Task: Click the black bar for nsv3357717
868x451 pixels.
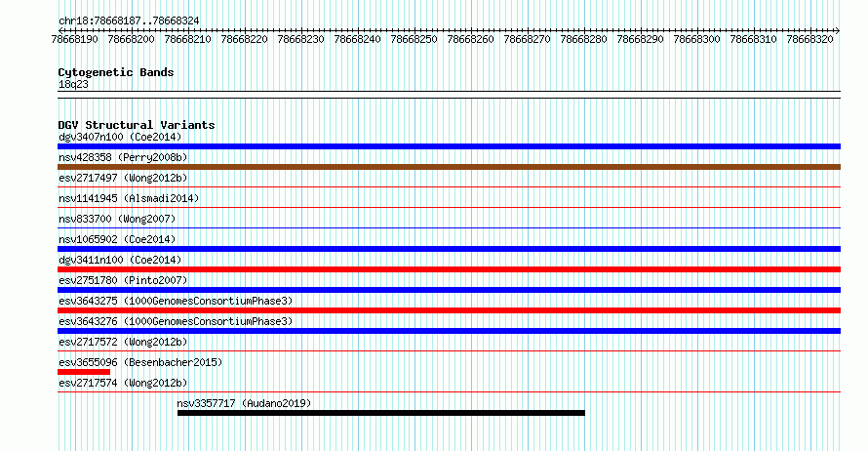Action: tap(381, 413)
